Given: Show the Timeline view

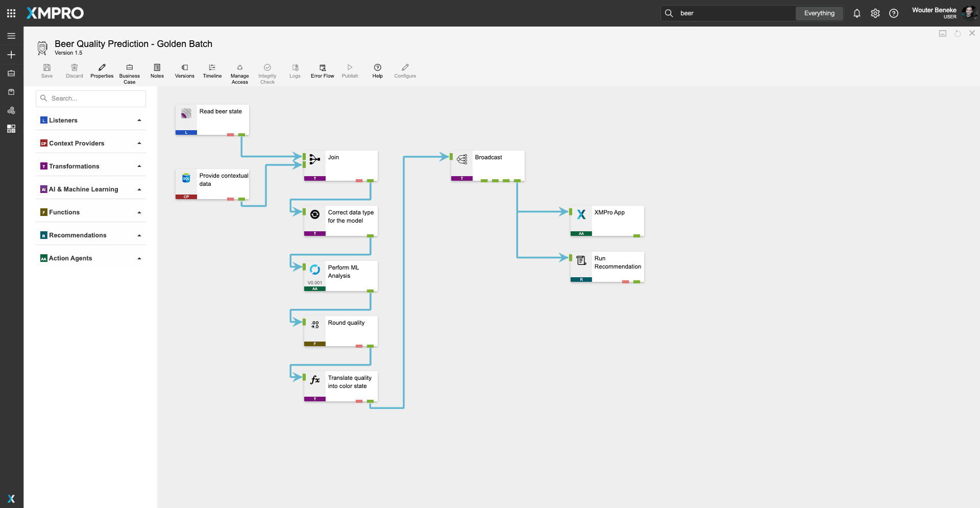Looking at the screenshot, I should click(x=212, y=70).
